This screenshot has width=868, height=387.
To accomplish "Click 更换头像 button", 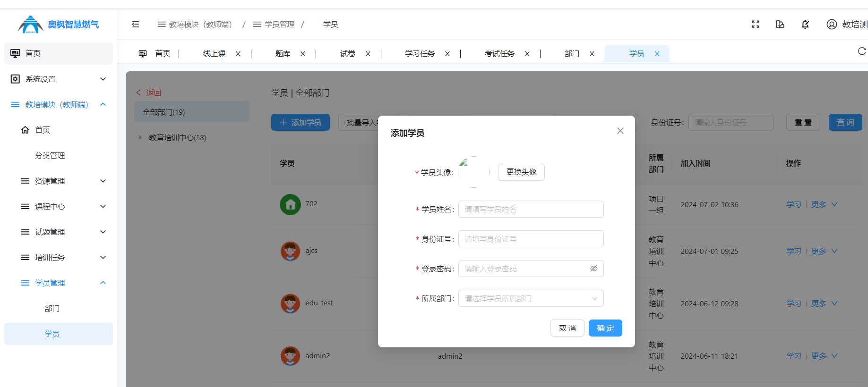I will point(521,172).
